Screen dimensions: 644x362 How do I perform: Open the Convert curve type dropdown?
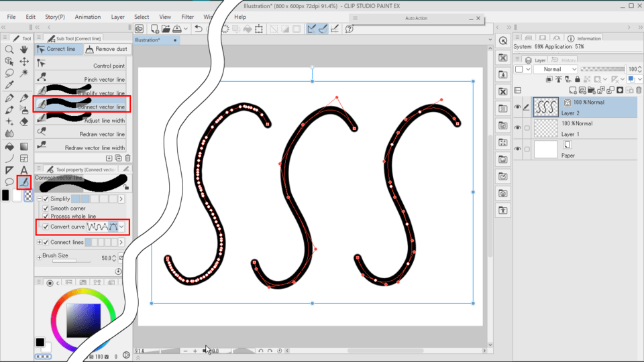click(x=121, y=227)
